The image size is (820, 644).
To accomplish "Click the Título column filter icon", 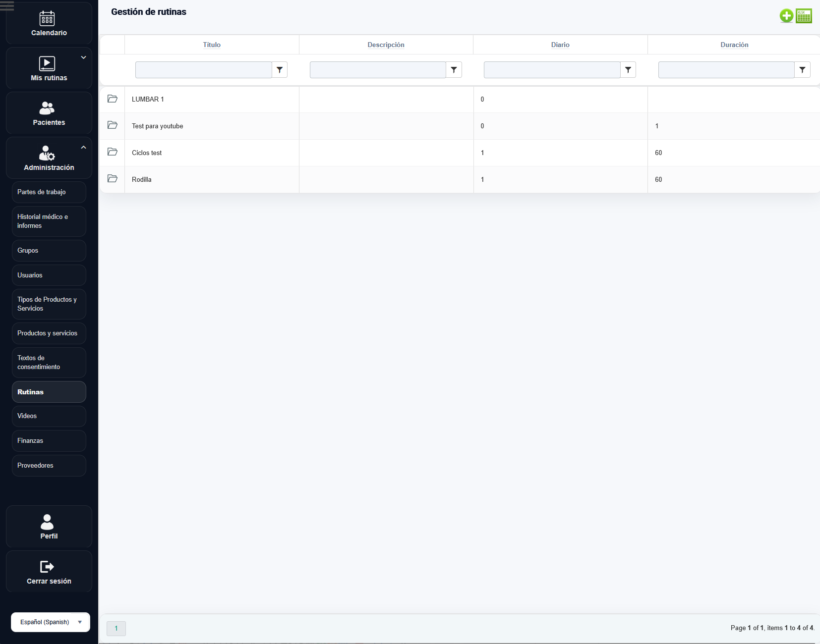I will pyautogui.click(x=280, y=70).
